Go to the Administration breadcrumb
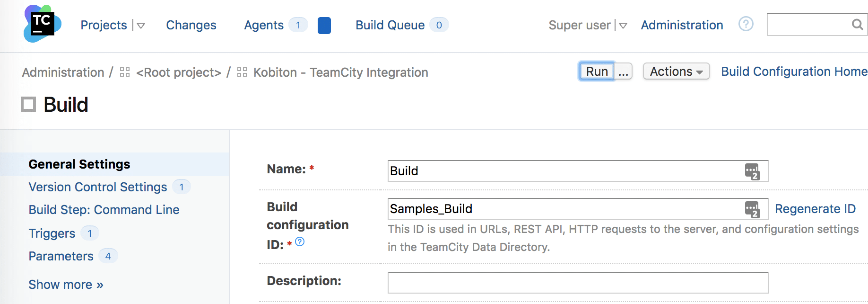The height and width of the screenshot is (304, 868). point(63,72)
